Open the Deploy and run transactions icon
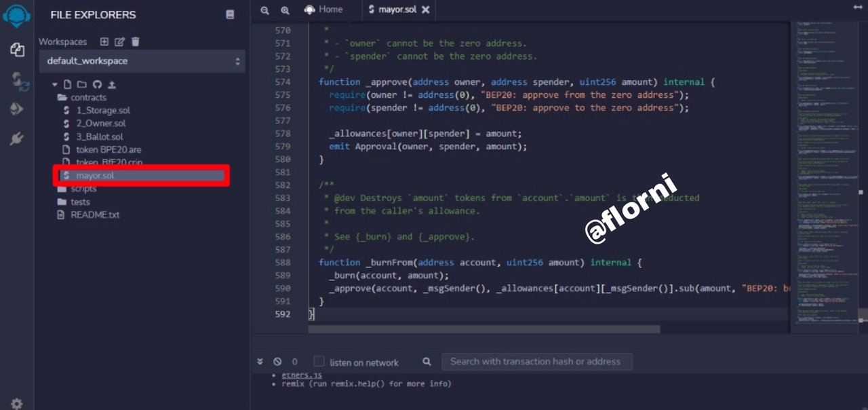This screenshot has width=868, height=410. 17,109
